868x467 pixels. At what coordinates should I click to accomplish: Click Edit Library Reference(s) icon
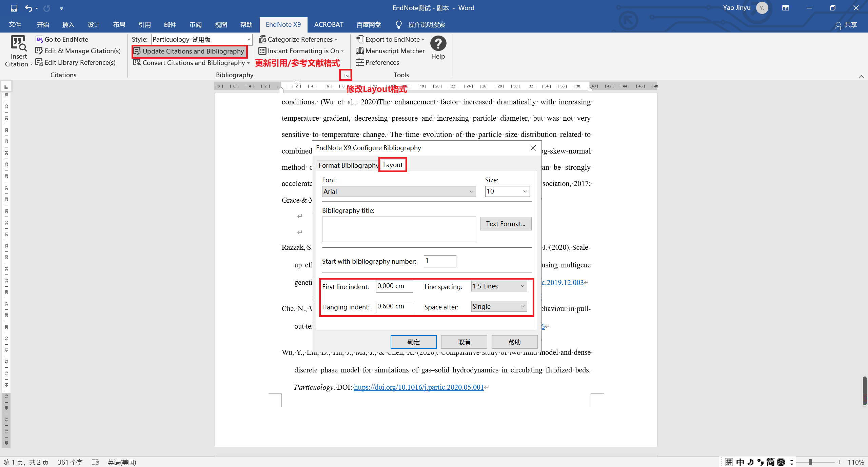[x=39, y=62]
